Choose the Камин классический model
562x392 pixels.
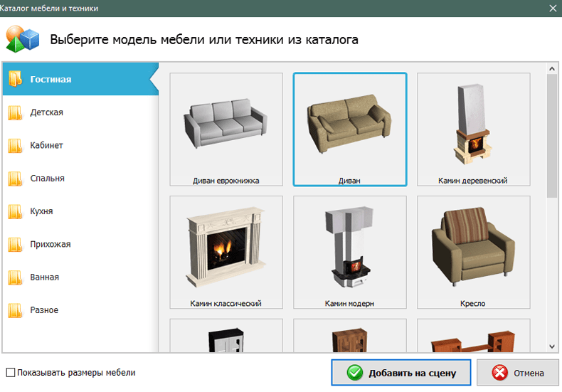[x=226, y=253]
